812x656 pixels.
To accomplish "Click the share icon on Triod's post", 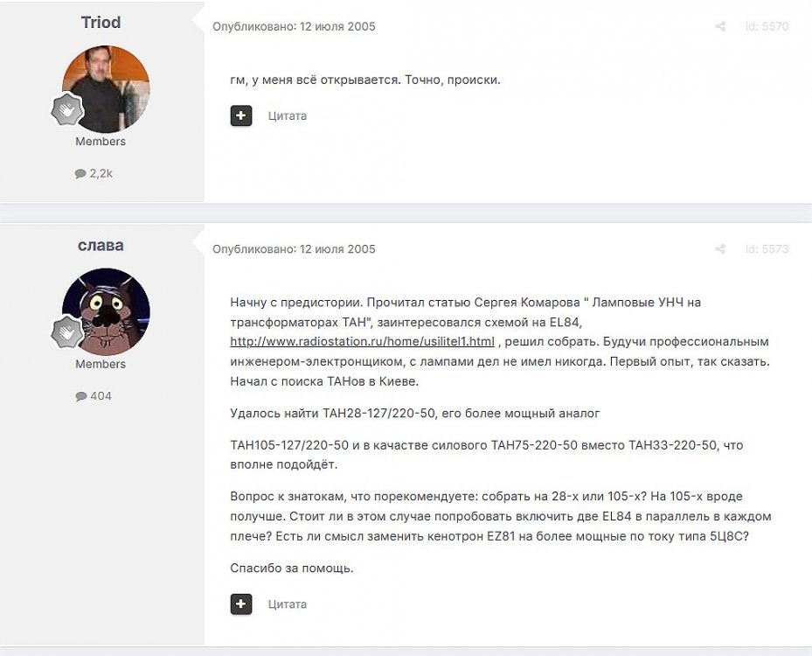I will (720, 26).
